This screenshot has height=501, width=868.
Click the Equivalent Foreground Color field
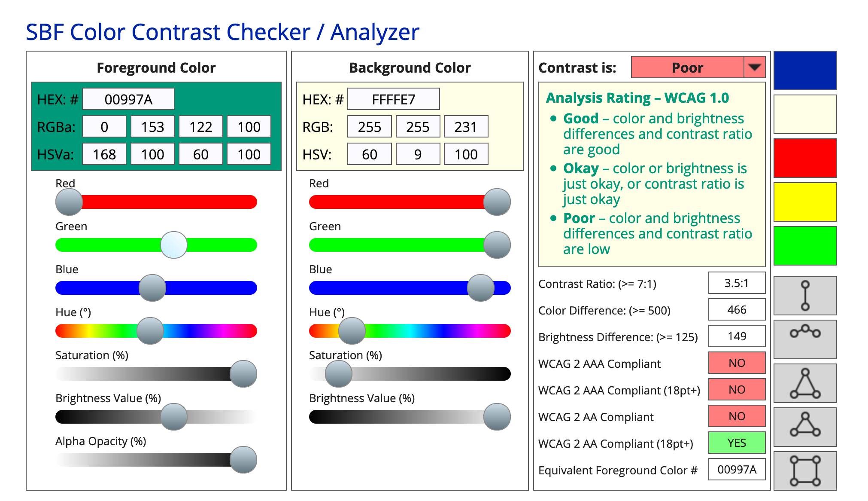(x=737, y=469)
